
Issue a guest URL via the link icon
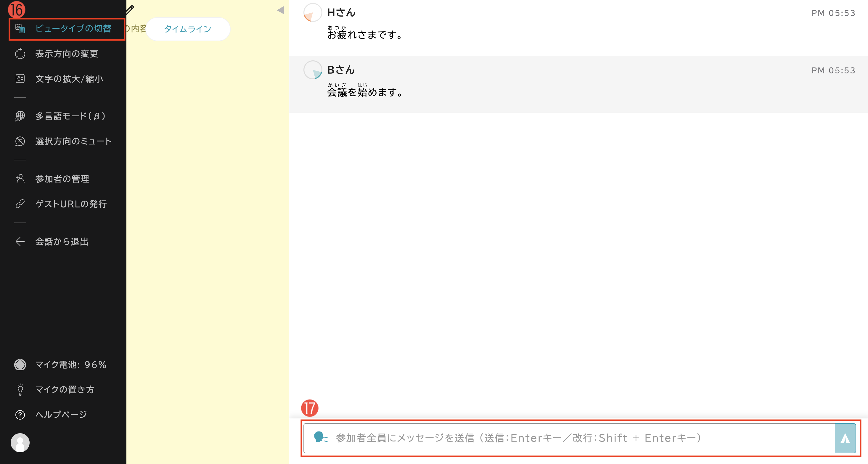pos(20,204)
